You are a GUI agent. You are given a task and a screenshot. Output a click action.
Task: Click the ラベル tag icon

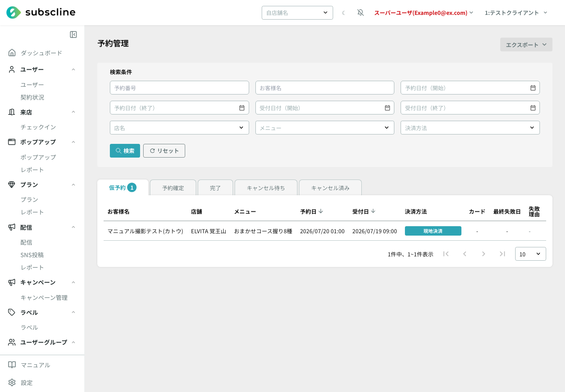(12, 312)
